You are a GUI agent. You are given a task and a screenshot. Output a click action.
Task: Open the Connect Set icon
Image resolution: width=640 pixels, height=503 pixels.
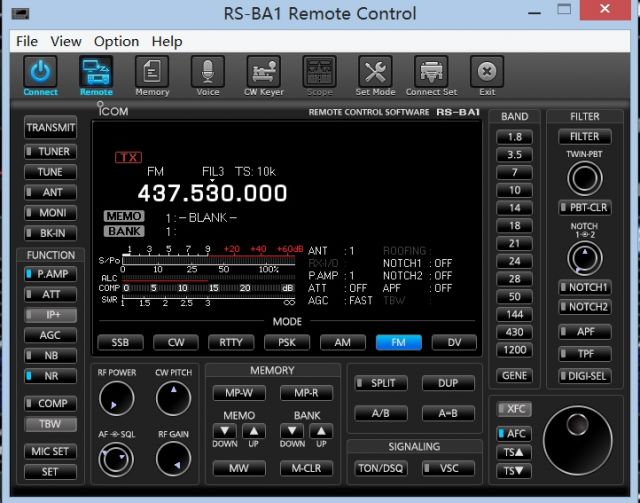(x=431, y=73)
